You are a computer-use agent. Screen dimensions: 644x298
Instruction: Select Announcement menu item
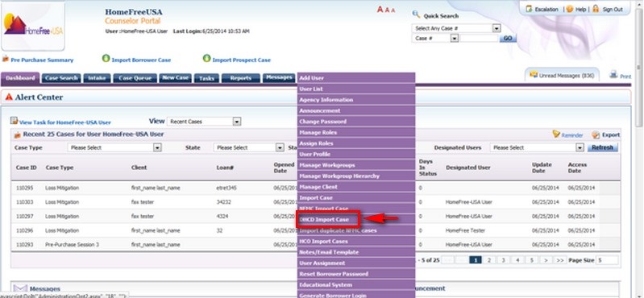click(x=356, y=110)
